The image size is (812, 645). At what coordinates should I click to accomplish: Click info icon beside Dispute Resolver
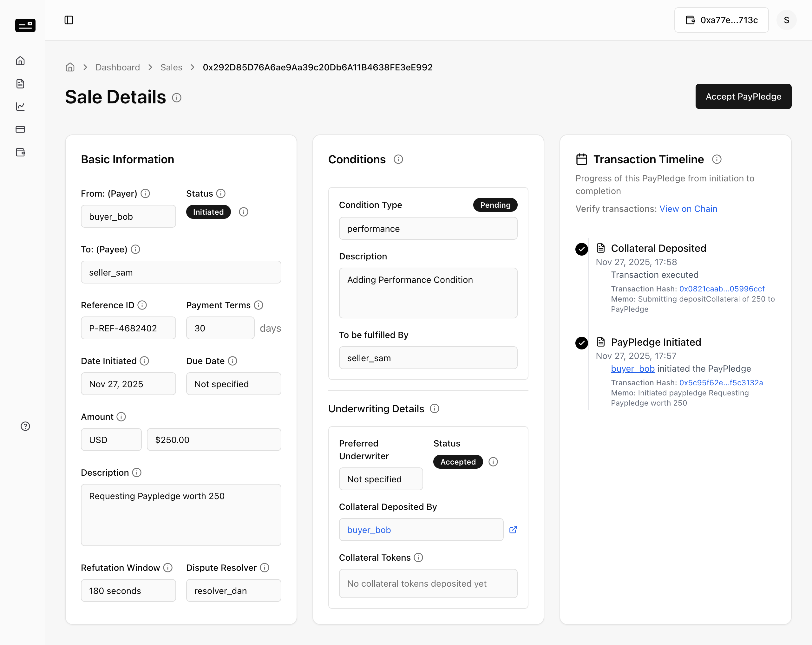click(x=265, y=567)
